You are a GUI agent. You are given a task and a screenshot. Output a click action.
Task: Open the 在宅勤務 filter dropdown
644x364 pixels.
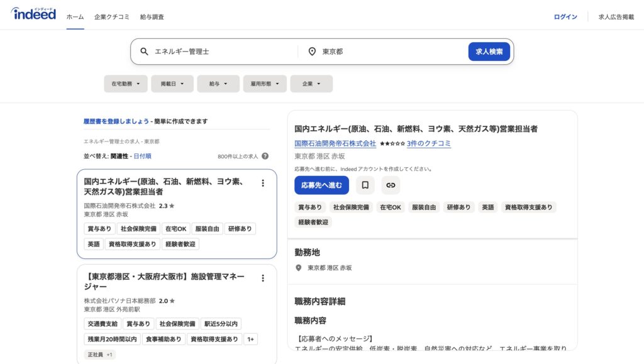pyautogui.click(x=126, y=83)
